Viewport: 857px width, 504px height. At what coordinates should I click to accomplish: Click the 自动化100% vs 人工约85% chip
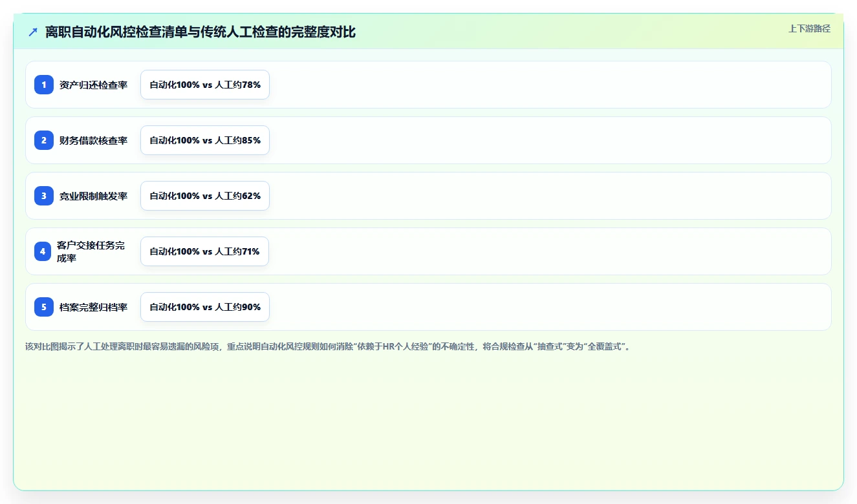pos(205,140)
